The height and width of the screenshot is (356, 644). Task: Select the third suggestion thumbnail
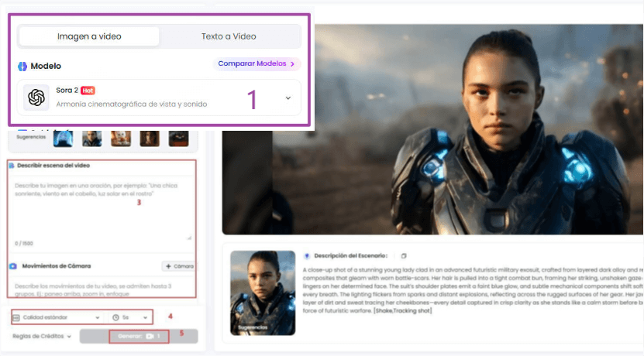pos(121,139)
